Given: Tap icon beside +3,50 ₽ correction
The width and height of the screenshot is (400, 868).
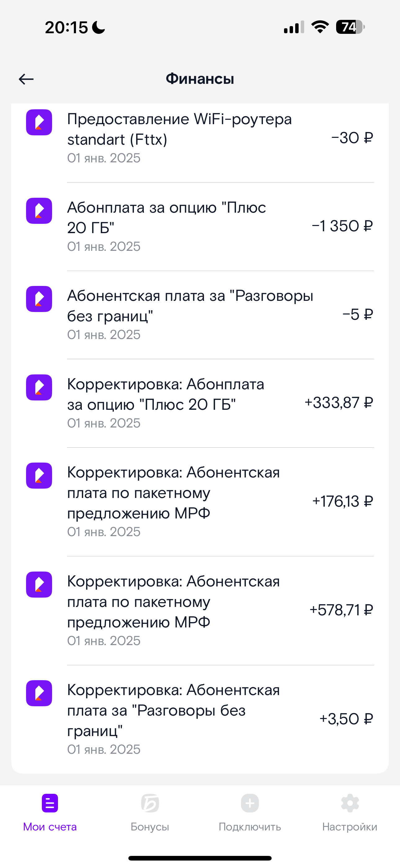Looking at the screenshot, I should pos(39,693).
